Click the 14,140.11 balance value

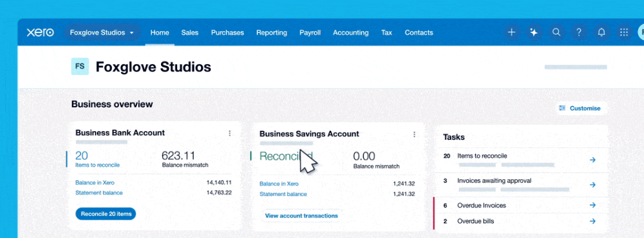click(219, 182)
